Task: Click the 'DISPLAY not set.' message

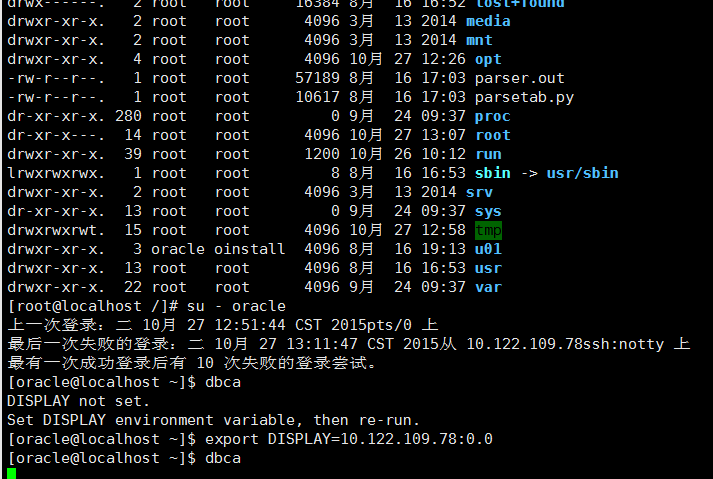Action: pos(78,402)
